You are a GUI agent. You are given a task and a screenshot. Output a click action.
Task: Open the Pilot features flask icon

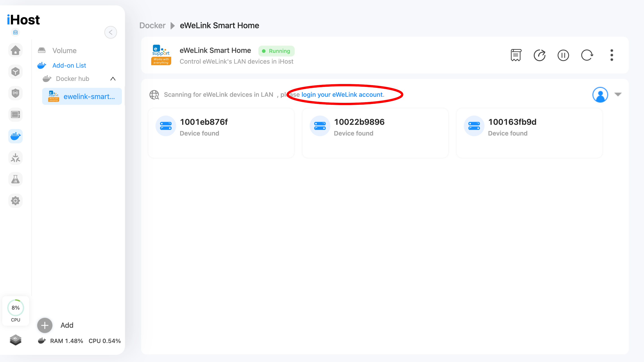15,179
